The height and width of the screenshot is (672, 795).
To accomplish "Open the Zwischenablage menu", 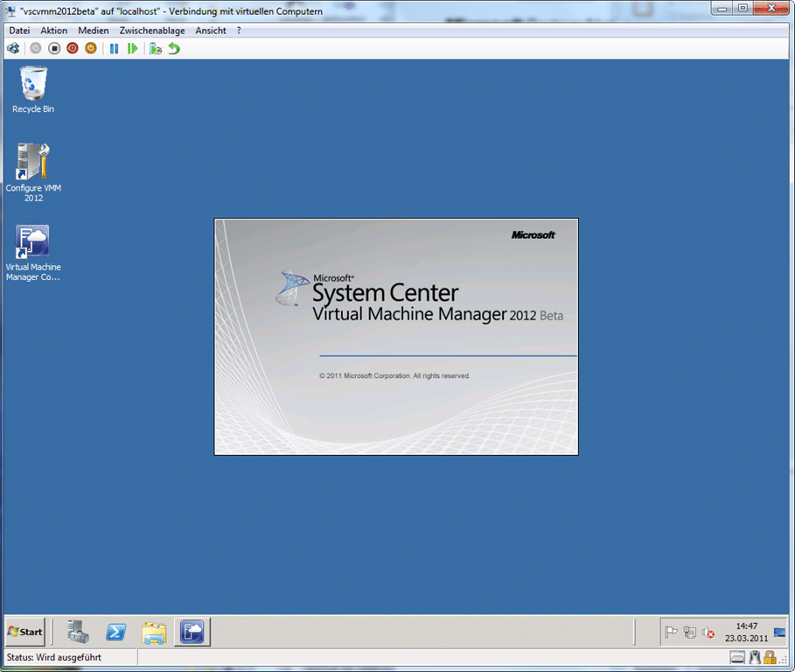I will point(152,31).
